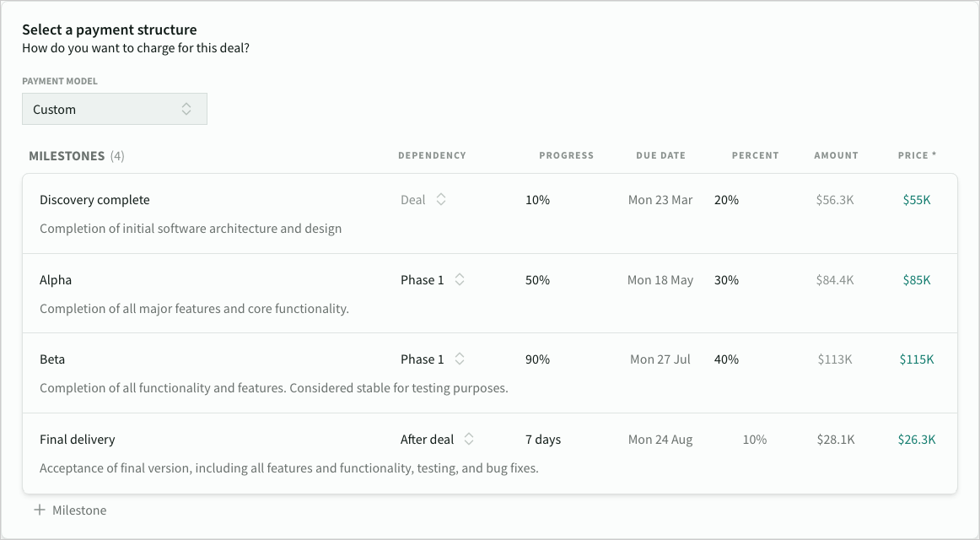The image size is (980, 540).
Task: Click the 7 days progress field
Action: [x=543, y=440]
